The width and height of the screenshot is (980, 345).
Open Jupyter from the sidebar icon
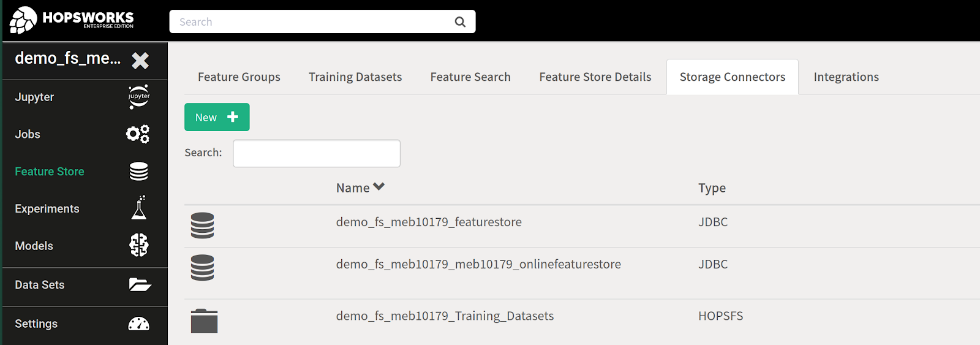(139, 97)
